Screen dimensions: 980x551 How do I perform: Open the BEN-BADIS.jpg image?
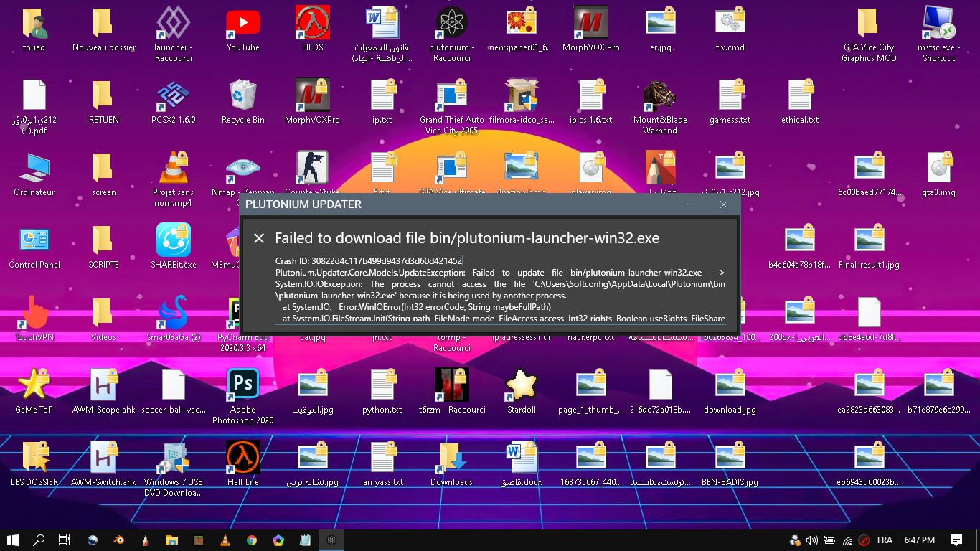tap(730, 464)
